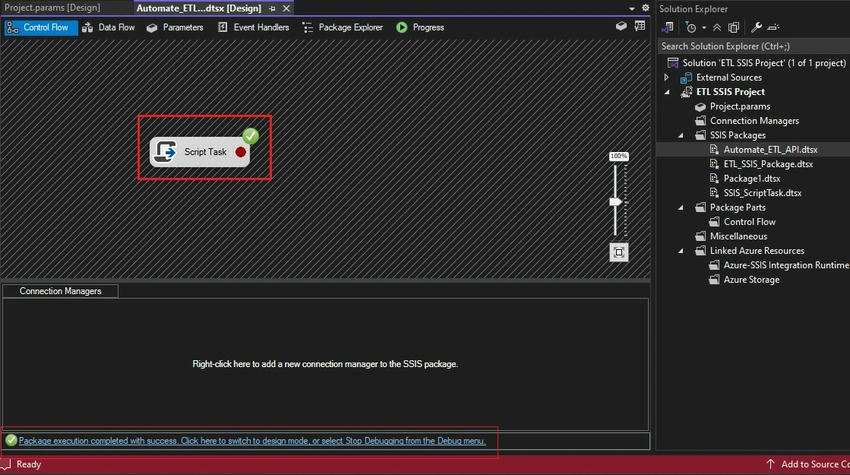Viewport: 850px width, 475px height.
Task: Click the status bar notification icon left of Ready
Action: click(x=6, y=465)
